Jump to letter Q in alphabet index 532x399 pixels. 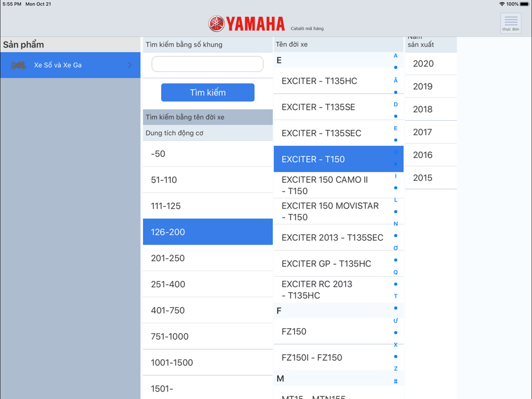click(x=395, y=272)
